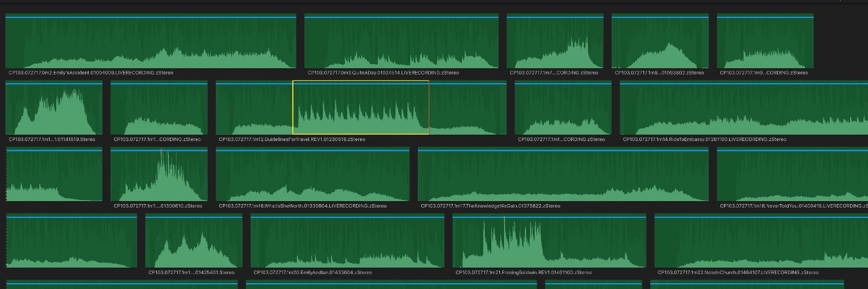Select the 01141819.Stereo waveform clip

[x=54, y=108]
